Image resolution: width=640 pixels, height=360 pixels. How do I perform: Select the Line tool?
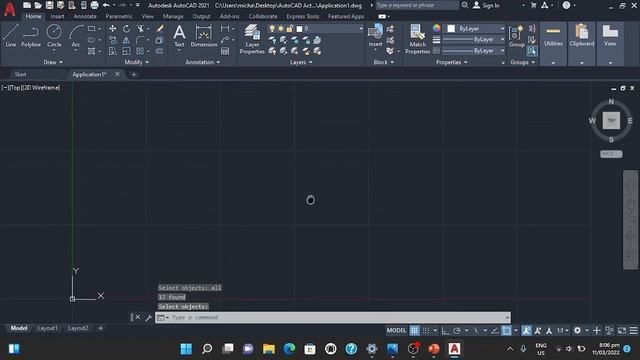pyautogui.click(x=11, y=36)
